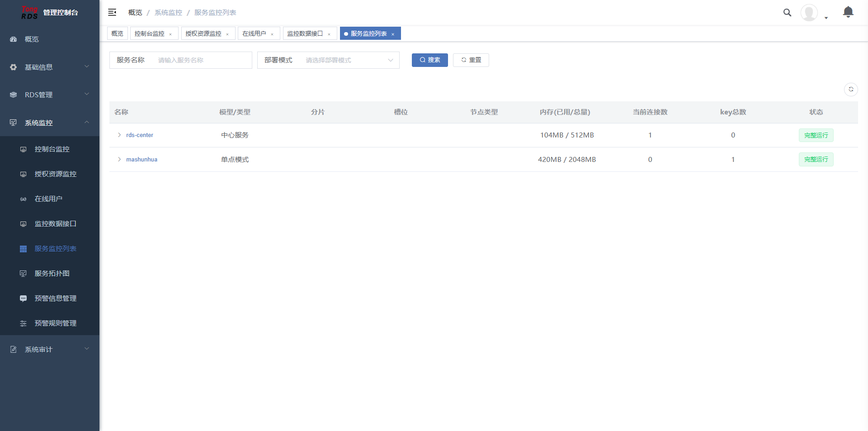
Task: Open 预警信息管理 in the sidebar
Action: pos(50,298)
